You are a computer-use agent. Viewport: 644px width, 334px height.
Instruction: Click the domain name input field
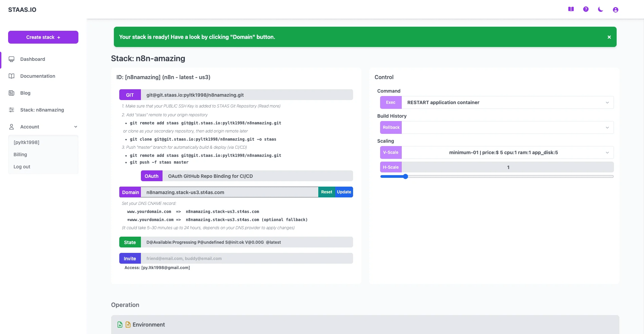pyautogui.click(x=229, y=192)
